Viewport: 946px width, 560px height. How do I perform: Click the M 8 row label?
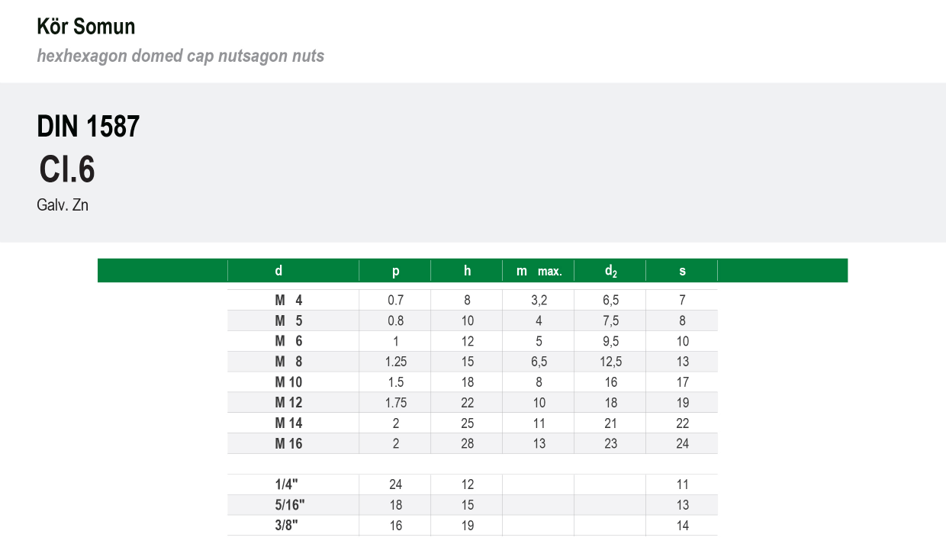pos(288,362)
